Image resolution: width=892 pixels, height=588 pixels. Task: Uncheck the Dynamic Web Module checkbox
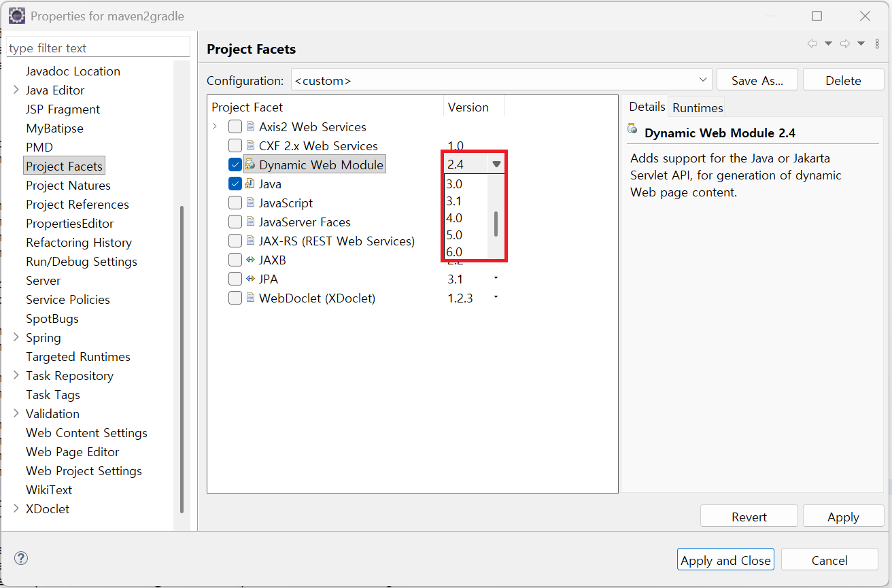(235, 165)
